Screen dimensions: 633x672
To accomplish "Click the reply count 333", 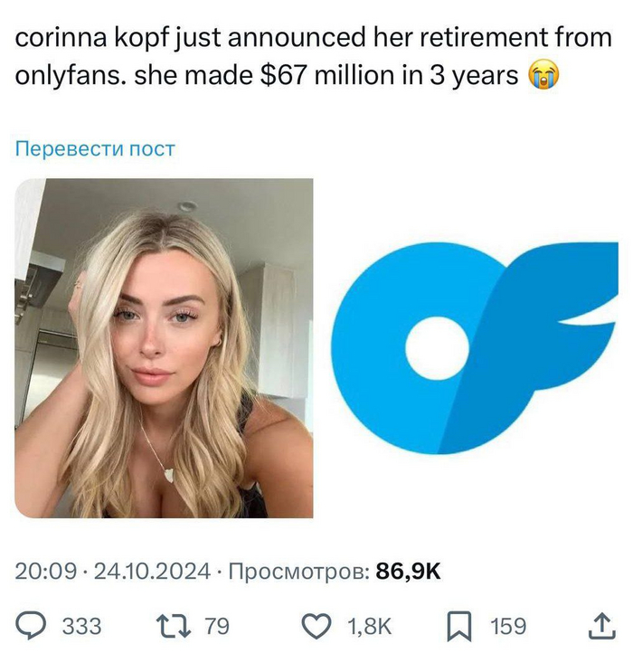I will click(x=82, y=626).
